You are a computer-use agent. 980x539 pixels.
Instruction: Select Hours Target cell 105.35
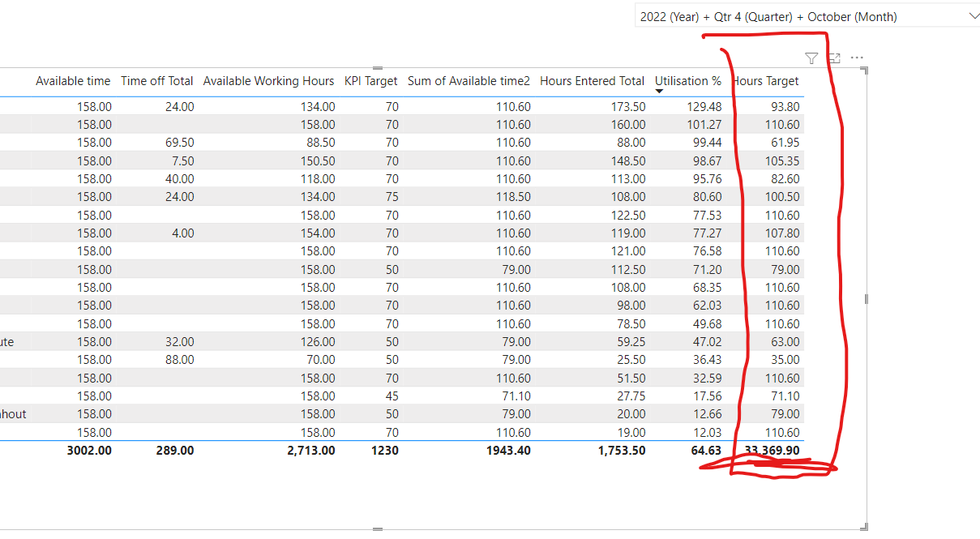(782, 160)
